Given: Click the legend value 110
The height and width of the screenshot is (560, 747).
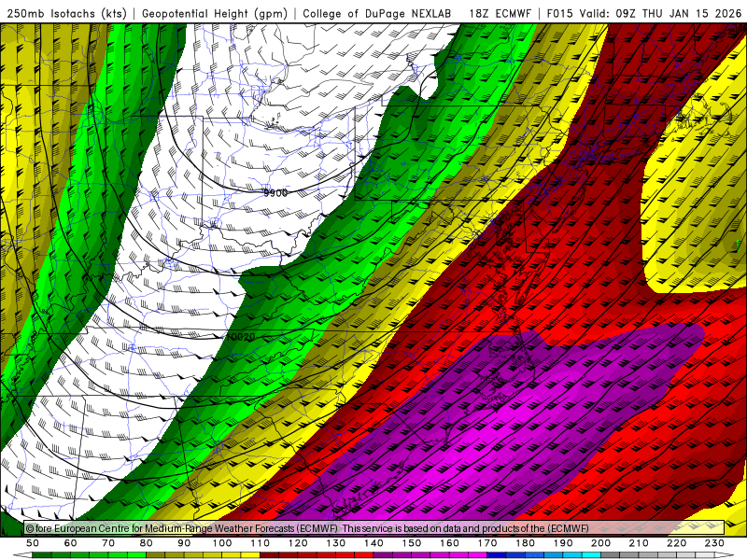Looking at the screenshot, I should [x=261, y=543].
